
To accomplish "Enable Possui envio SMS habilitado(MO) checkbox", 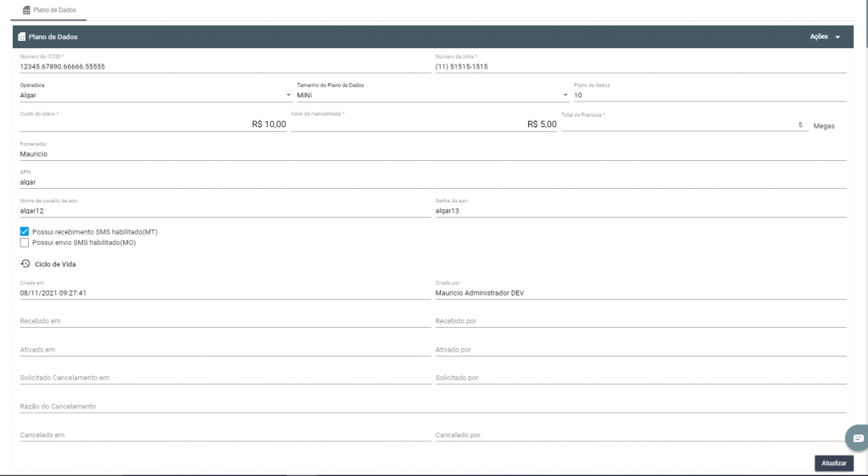I will click(25, 243).
